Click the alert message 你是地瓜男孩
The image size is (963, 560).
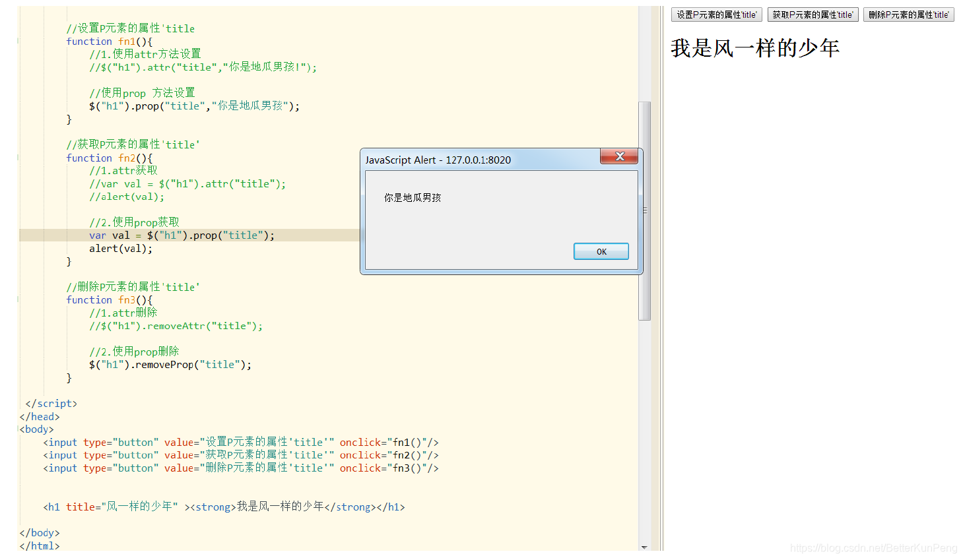click(x=413, y=198)
